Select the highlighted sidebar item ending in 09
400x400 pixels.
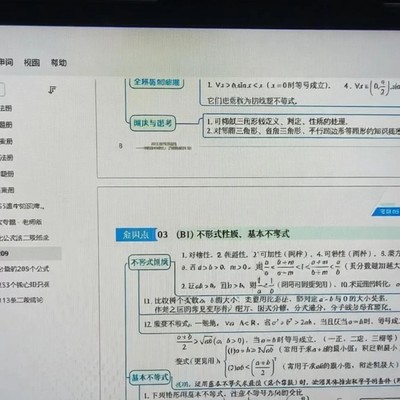pos(30,253)
